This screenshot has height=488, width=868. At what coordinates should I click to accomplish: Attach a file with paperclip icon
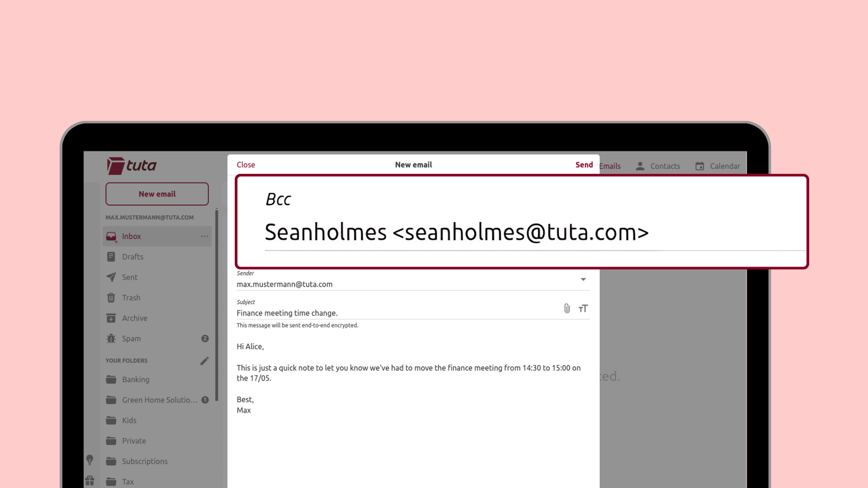tap(567, 308)
